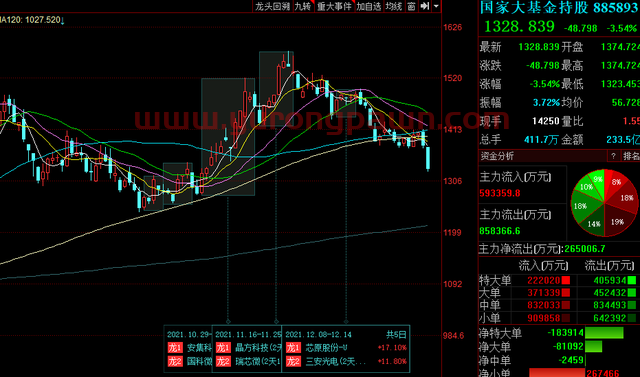
Task: Click the right-arrow collapse panel icon
Action: point(424,6)
